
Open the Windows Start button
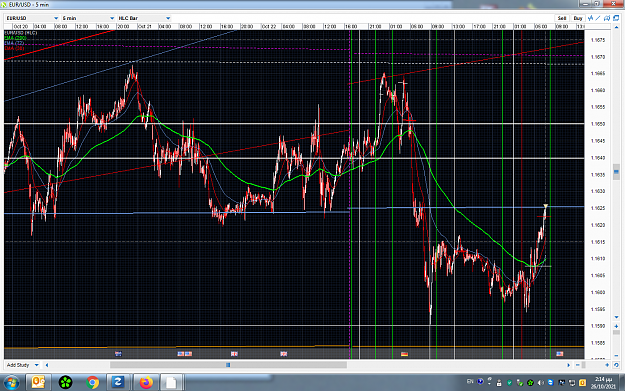(11, 383)
